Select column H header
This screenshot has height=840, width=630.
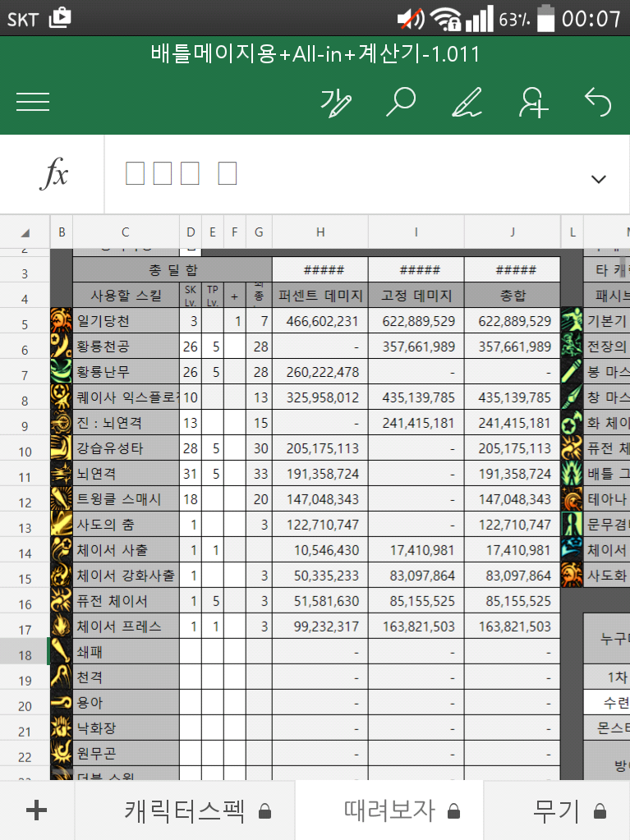pyautogui.click(x=320, y=233)
